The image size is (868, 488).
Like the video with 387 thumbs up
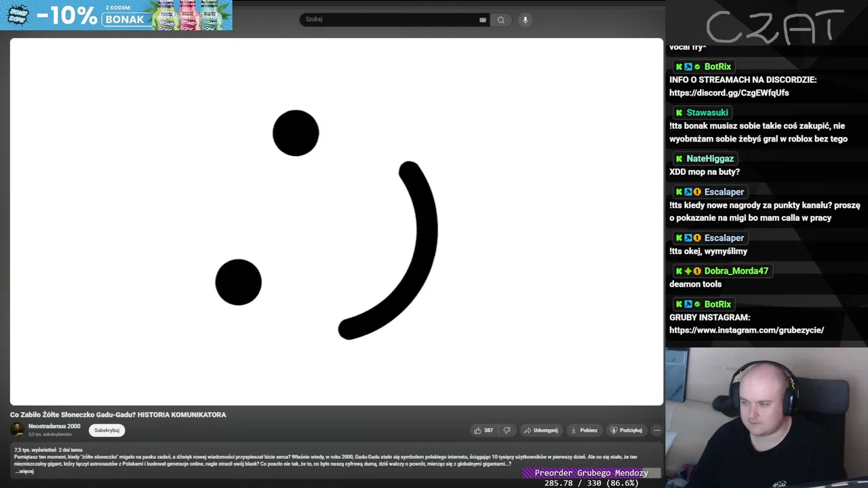coord(484,430)
